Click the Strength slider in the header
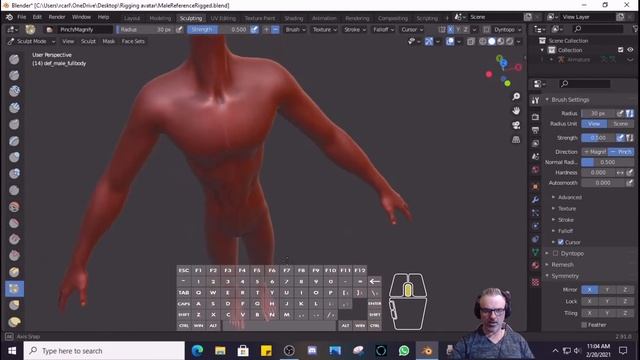This screenshot has width=640, height=360. tap(218, 29)
